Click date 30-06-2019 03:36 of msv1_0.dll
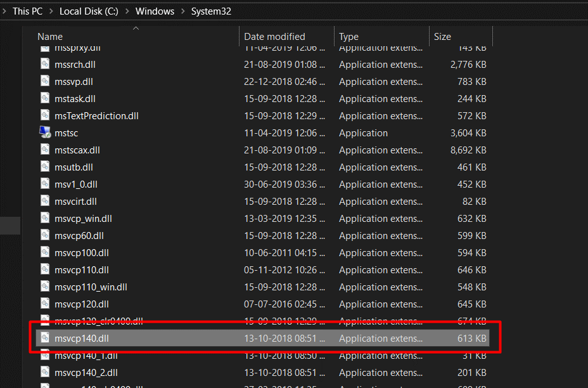Viewport: 588px width, 388px height. [x=284, y=184]
